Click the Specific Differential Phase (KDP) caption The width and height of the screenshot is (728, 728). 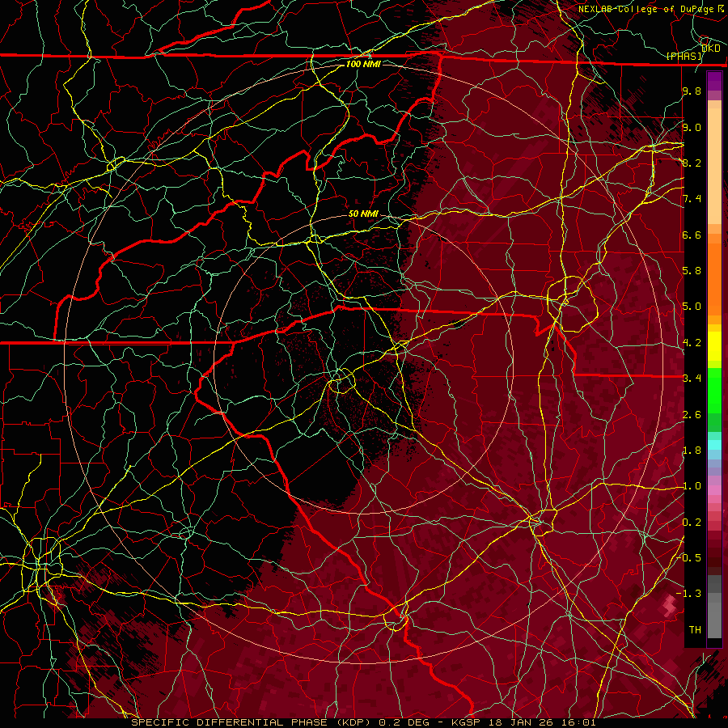[253, 722]
